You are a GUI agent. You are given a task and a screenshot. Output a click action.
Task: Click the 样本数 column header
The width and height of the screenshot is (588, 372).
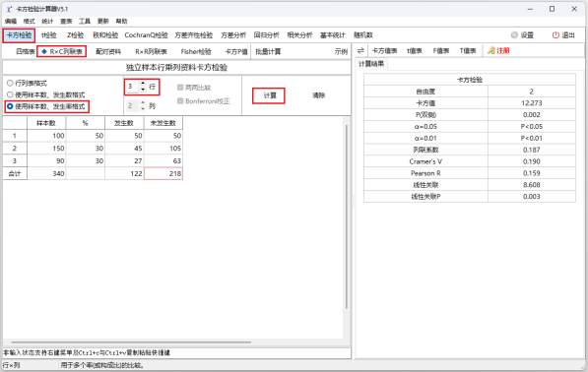[46, 123]
